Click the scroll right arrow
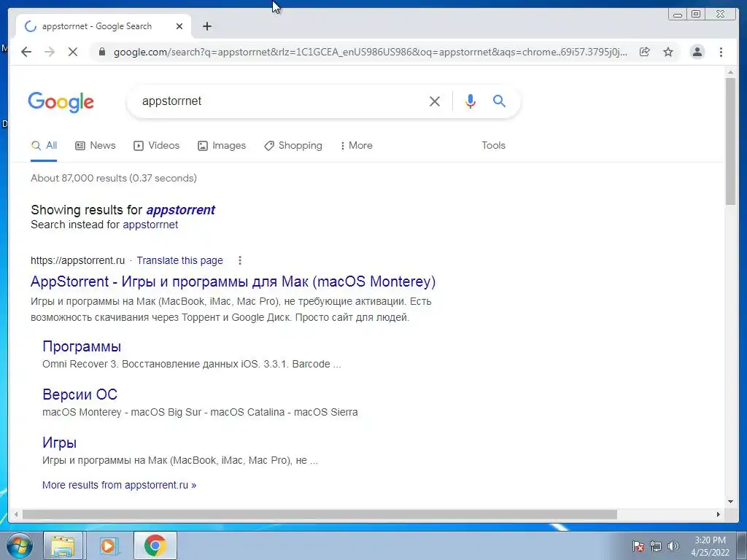Screen dimensions: 747x560 719,514
